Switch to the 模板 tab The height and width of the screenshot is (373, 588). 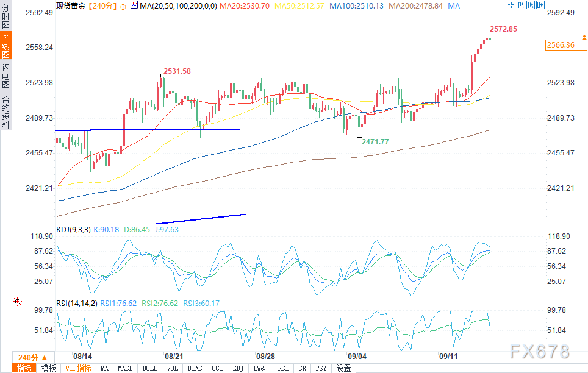48,368
